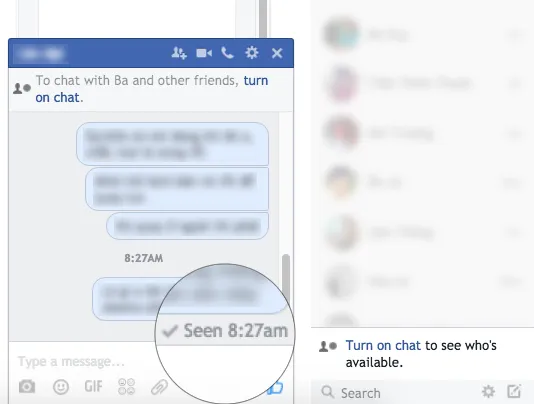Screen dimensions: 534x404
Task: Click 'turn on chat' link in chat window
Action: pyautogui.click(x=152, y=89)
